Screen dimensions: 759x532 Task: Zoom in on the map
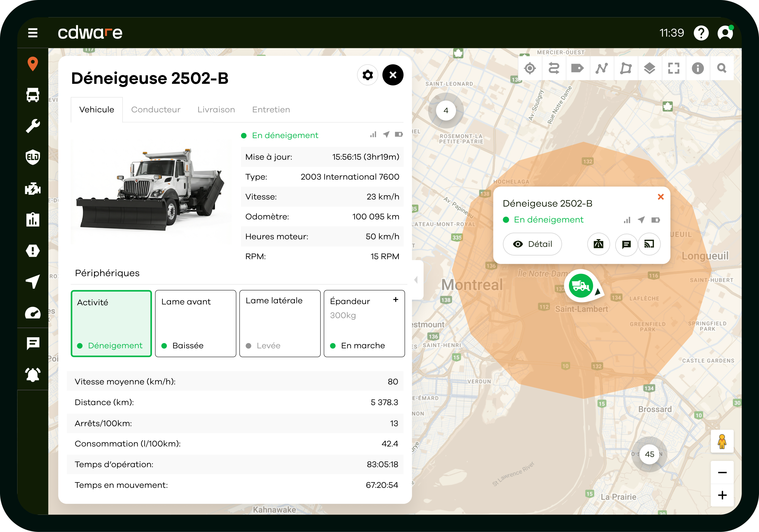click(722, 495)
